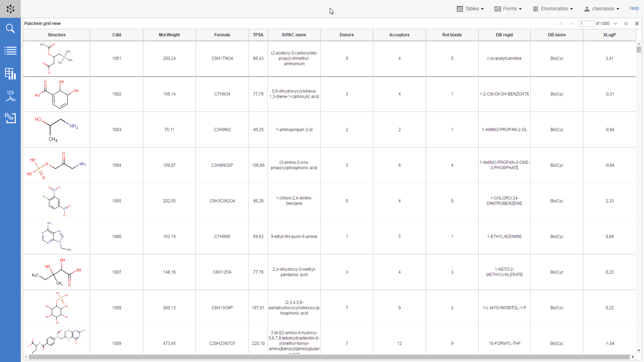Image resolution: width=644 pixels, height=362 pixels.
Task: Click the Tables grid icon in the toolbar
Action: coord(460,9)
